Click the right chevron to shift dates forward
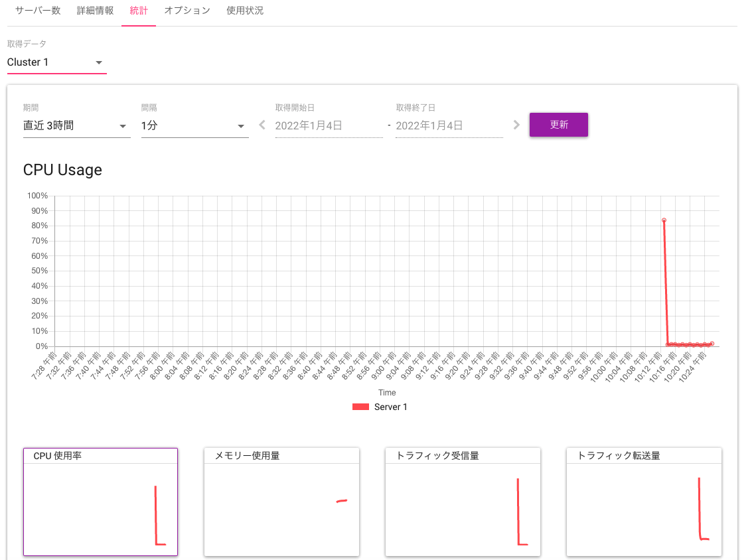 (517, 125)
